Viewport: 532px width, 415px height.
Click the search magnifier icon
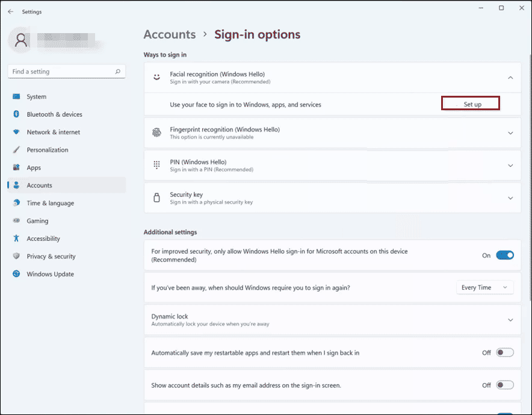click(118, 71)
